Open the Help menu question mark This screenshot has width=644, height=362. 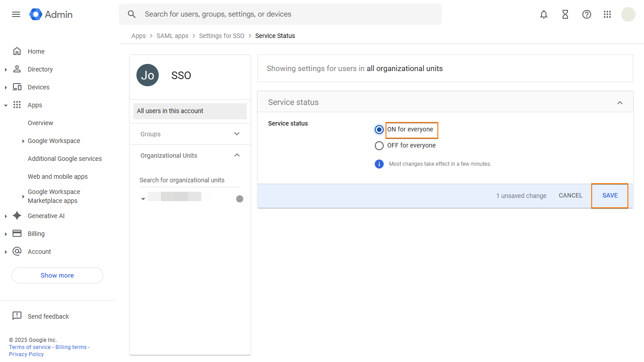point(587,14)
